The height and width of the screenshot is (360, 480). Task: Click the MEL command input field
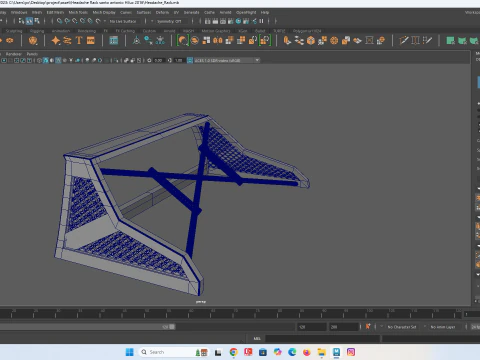[x=323, y=338]
